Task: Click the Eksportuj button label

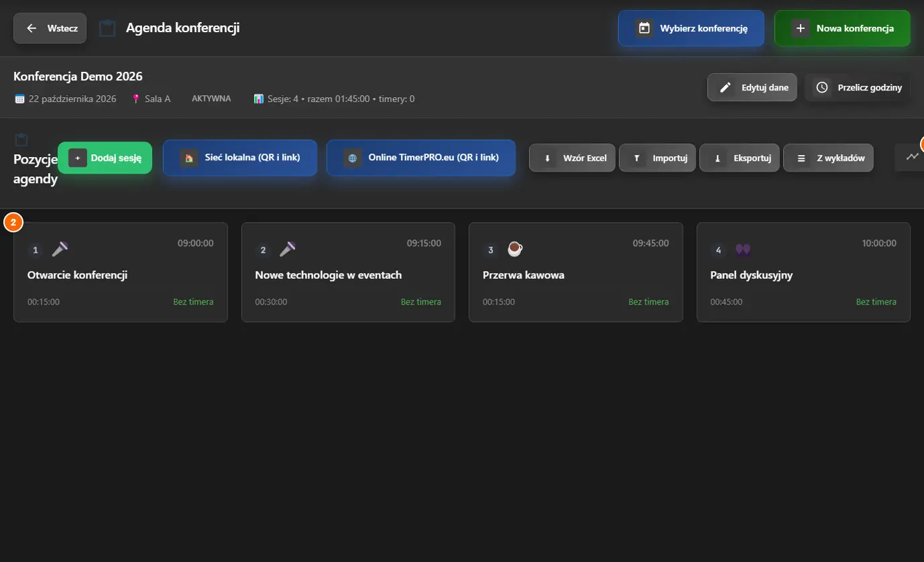Action: [x=752, y=158]
